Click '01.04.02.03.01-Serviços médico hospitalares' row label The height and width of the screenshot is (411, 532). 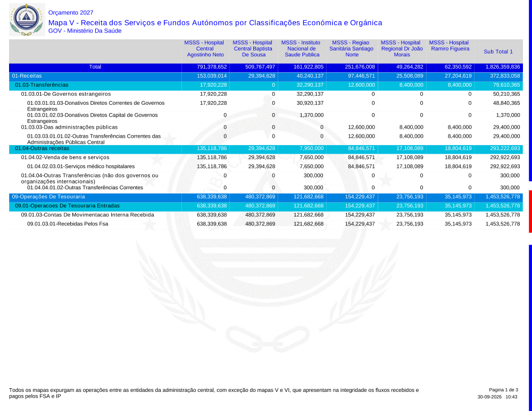click(x=81, y=166)
